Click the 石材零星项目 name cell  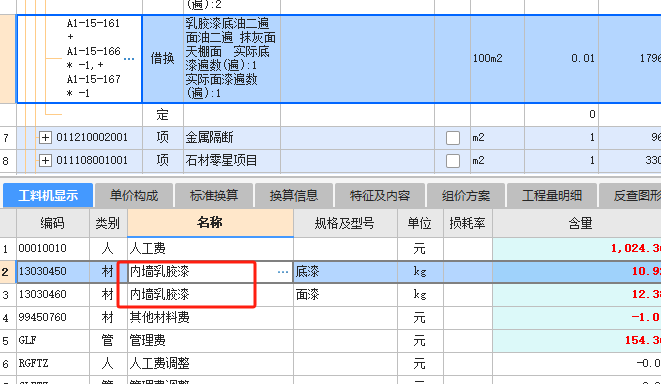pos(232,161)
